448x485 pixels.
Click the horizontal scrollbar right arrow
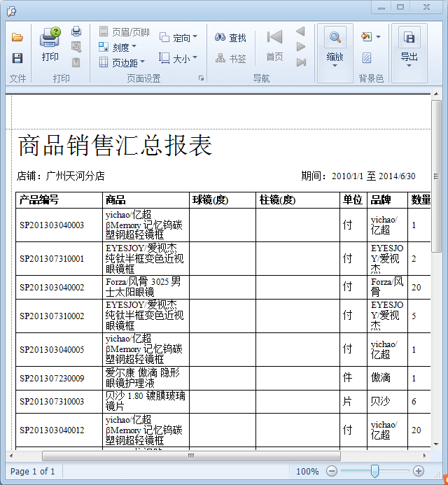[x=424, y=456]
